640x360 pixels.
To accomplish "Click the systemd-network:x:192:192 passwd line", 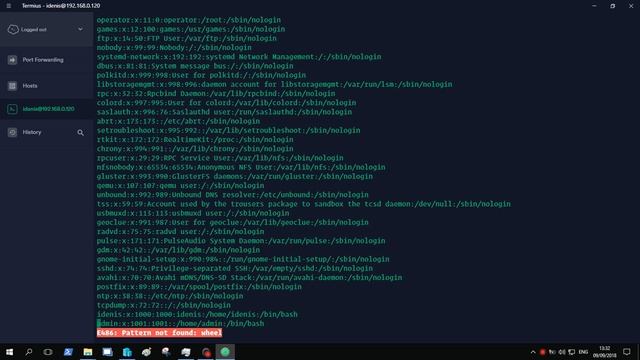I will coord(239,57).
